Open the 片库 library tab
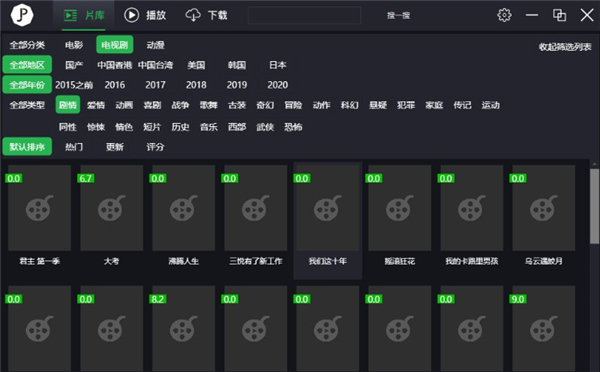Image resolution: width=600 pixels, height=372 pixels. click(x=84, y=15)
